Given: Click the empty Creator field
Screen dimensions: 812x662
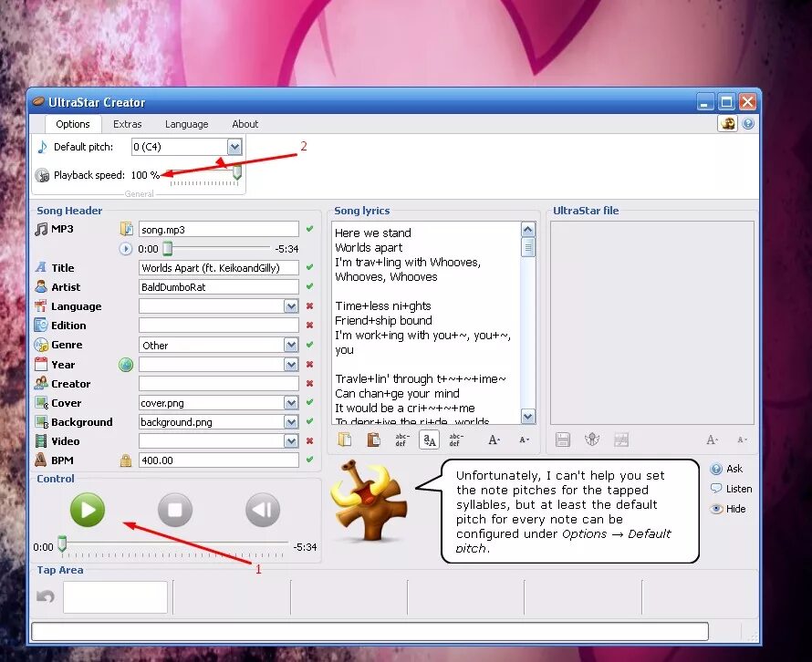Looking at the screenshot, I should click(219, 384).
